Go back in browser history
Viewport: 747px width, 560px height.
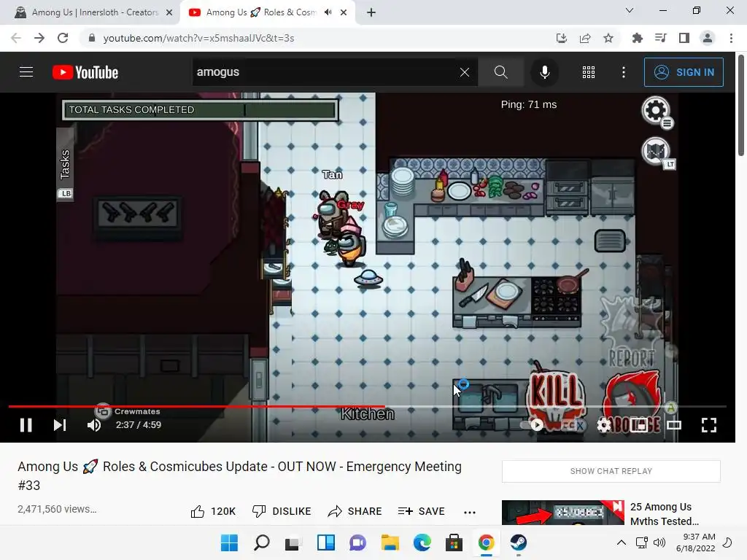16,38
